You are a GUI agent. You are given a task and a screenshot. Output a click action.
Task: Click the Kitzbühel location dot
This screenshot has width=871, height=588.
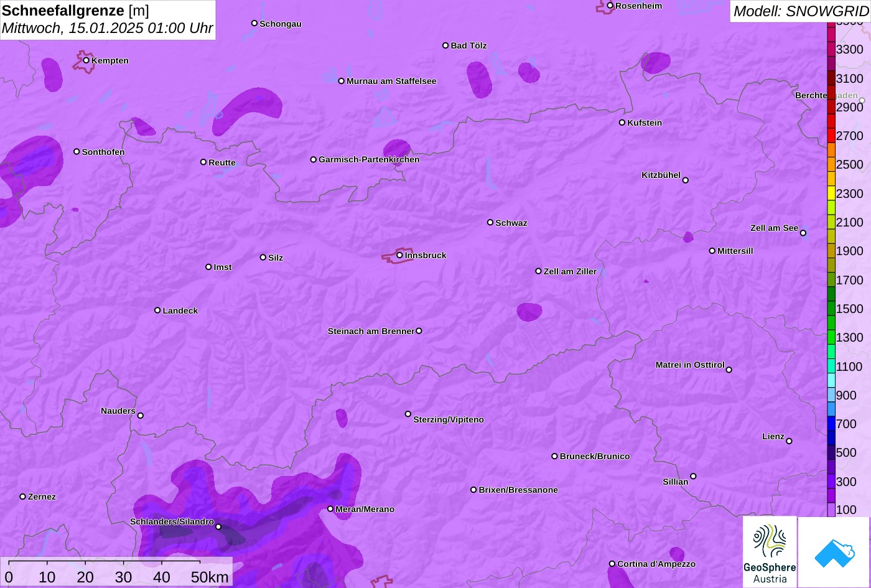(686, 180)
